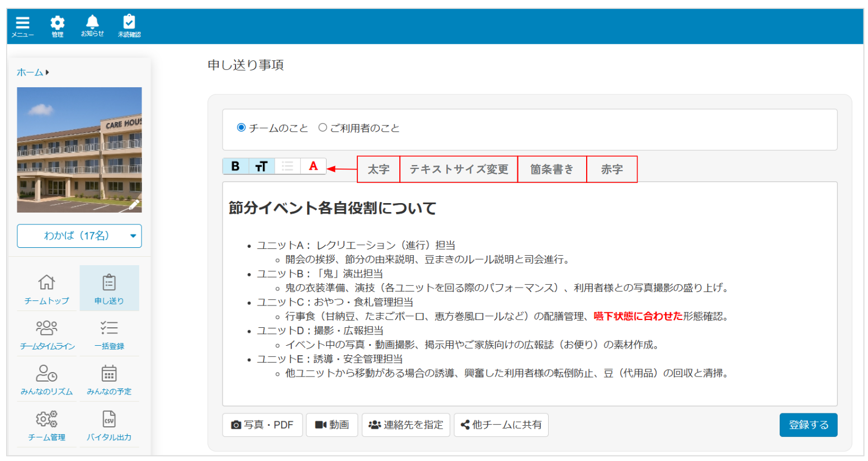The width and height of the screenshot is (868, 461).
Task: Click heading 節分イベント各自役割について in editor
Action: pyautogui.click(x=332, y=208)
